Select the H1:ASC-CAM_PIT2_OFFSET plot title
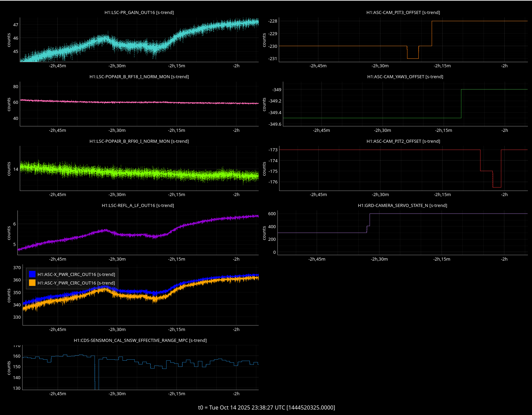 pos(403,141)
